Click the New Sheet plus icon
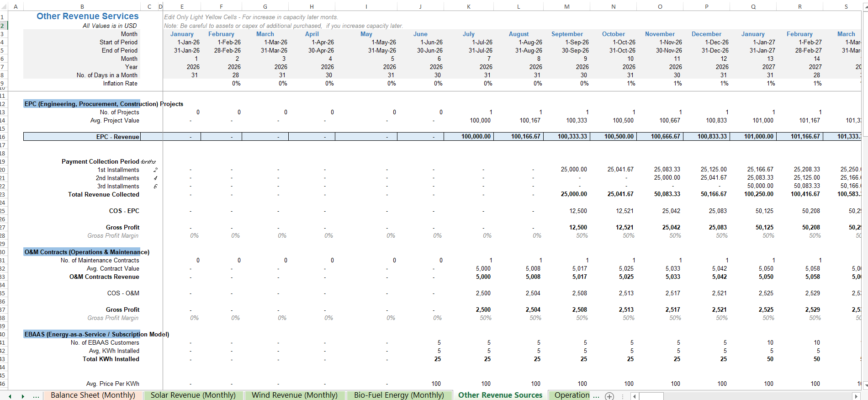Viewport: 868px width, 400px height. tap(609, 396)
